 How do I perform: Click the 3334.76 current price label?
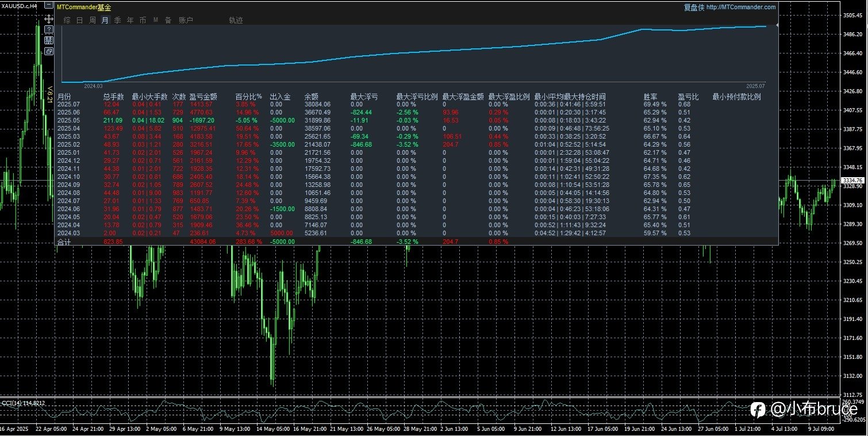[853, 181]
